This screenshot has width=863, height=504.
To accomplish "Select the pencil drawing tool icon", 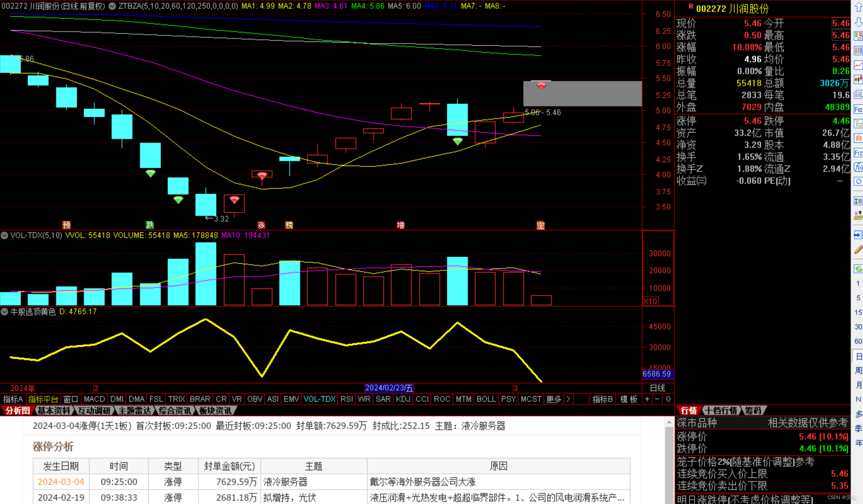I will coord(858,250).
